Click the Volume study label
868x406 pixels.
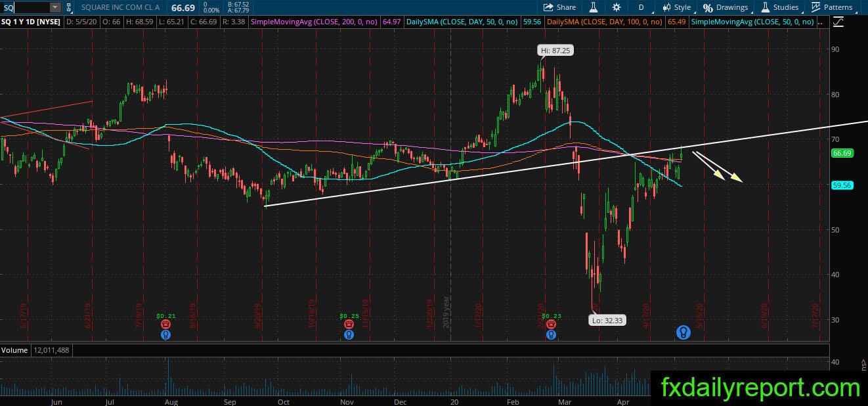(x=14, y=350)
